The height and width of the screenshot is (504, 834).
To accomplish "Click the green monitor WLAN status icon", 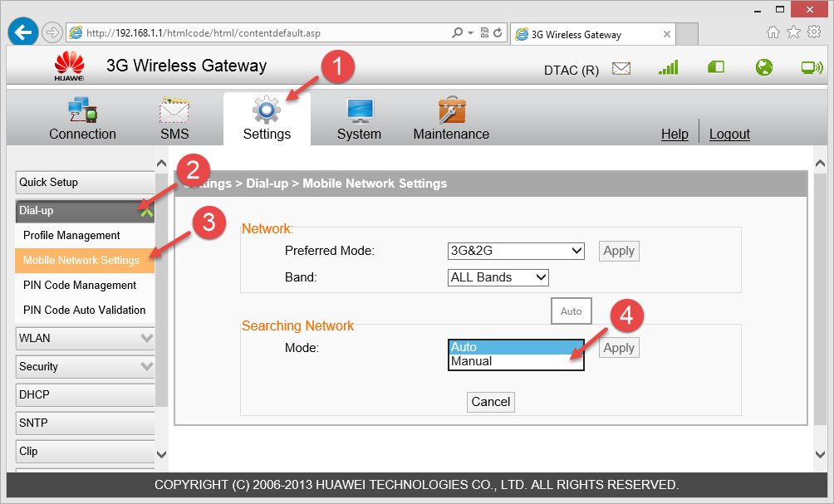I will [x=812, y=68].
